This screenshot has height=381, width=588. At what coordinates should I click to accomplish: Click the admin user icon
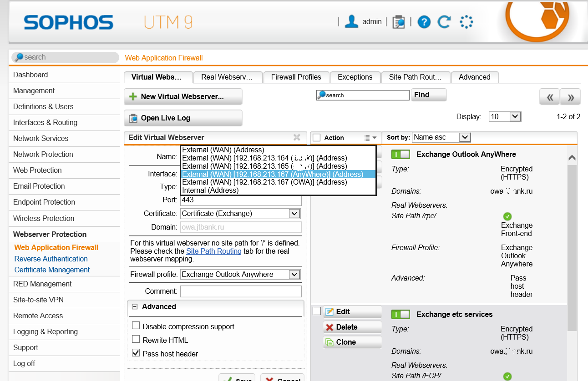pos(351,21)
